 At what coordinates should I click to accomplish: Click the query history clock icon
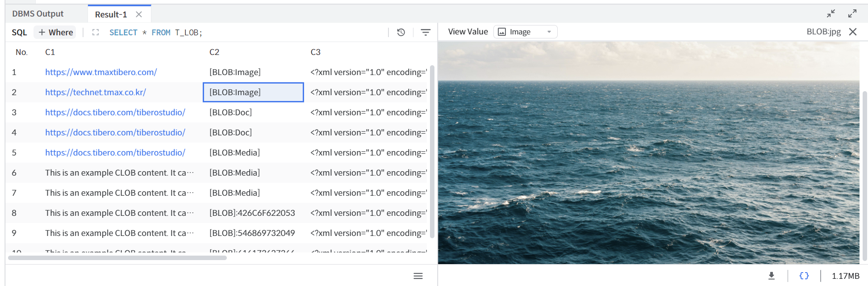[x=401, y=32]
